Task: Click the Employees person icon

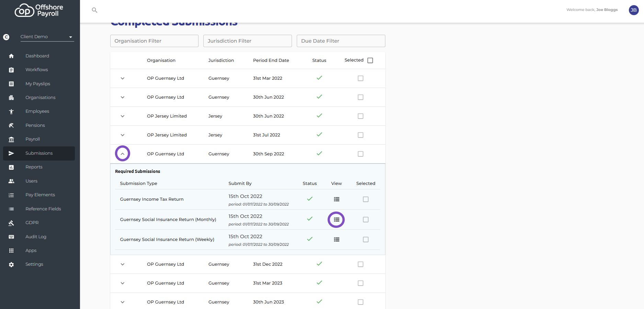Action: click(x=11, y=111)
